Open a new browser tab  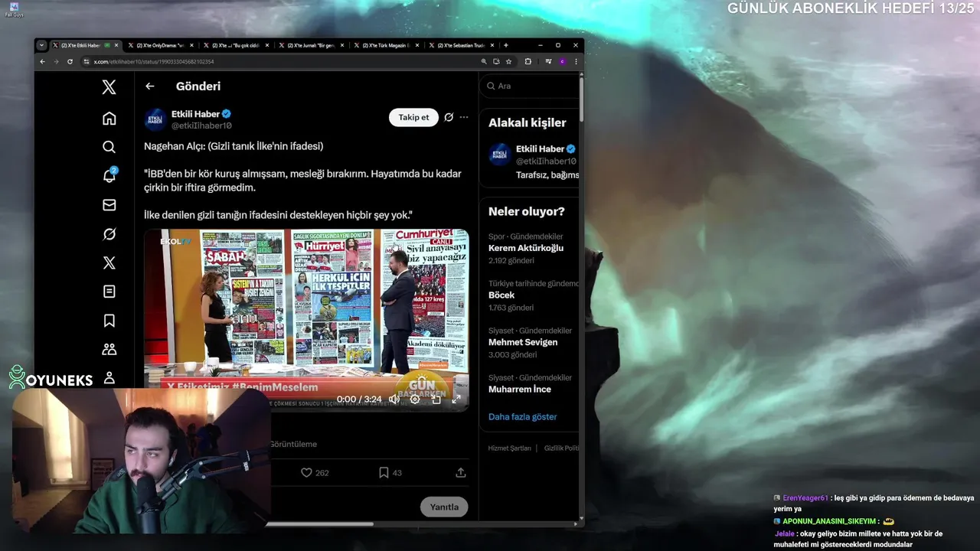point(505,45)
